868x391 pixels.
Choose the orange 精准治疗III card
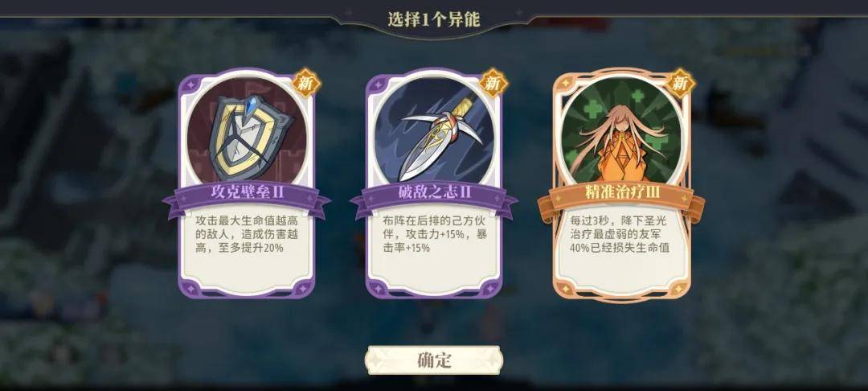coord(621,184)
